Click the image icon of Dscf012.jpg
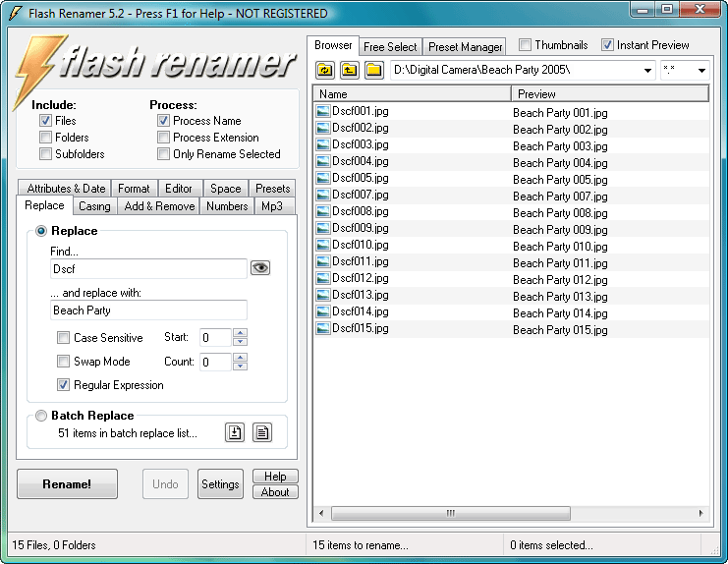Viewport: 728px width, 564px height. coord(322,278)
